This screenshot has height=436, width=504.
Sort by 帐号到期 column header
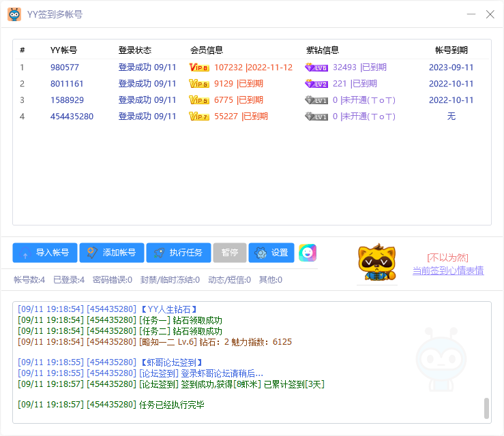click(451, 50)
